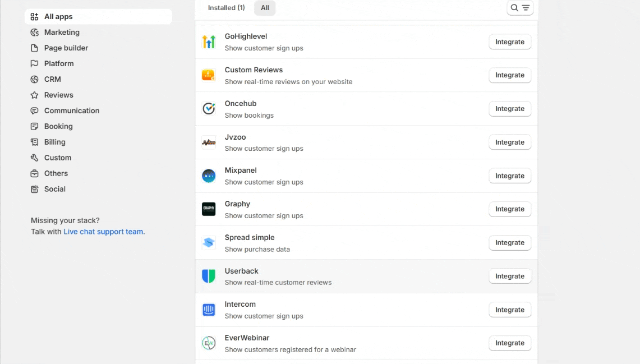Click Integrate for Oncehub
The height and width of the screenshot is (364, 640).
[x=510, y=109]
